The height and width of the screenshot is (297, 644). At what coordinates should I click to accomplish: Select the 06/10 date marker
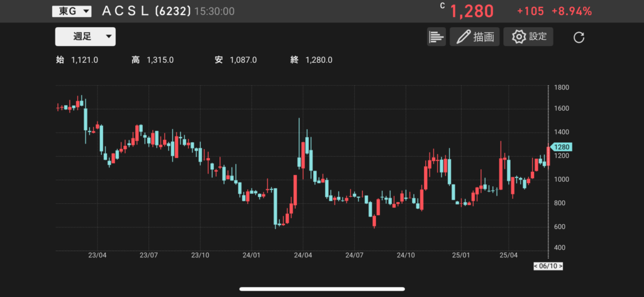click(x=548, y=266)
